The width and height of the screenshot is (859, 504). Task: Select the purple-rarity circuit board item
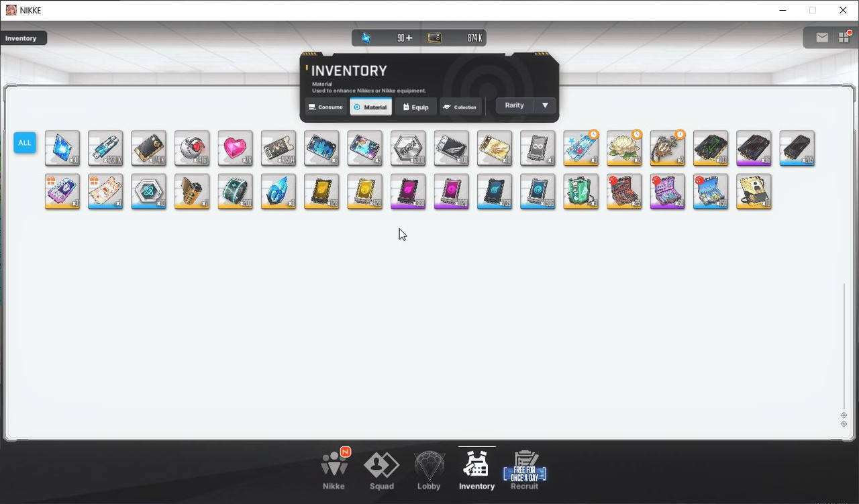754,148
